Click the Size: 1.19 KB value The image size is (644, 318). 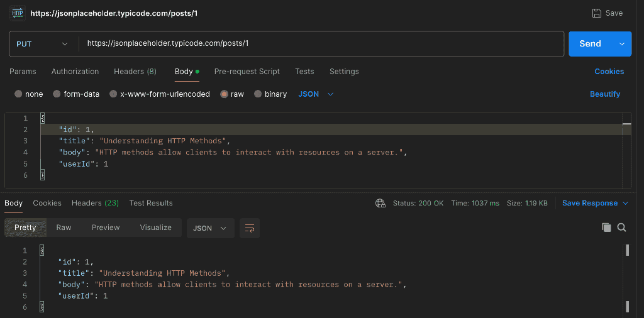click(527, 203)
